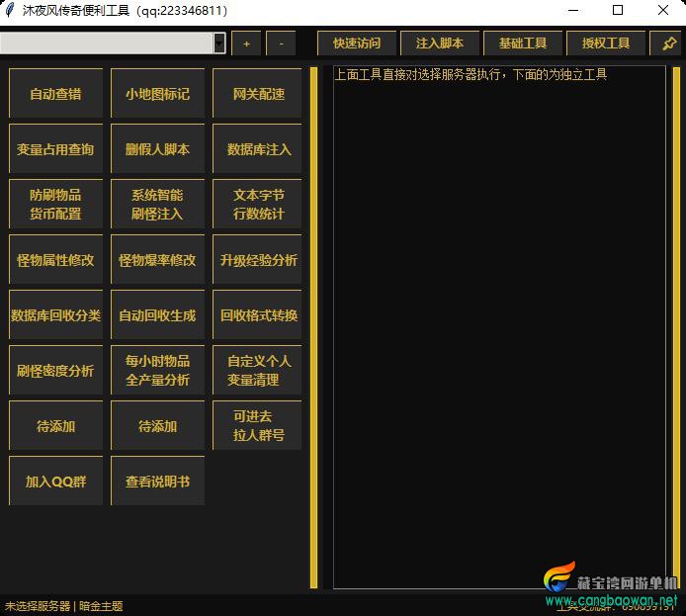686x616 pixels.
Task: Launch 刷怪密度分析
Action: coord(55,370)
